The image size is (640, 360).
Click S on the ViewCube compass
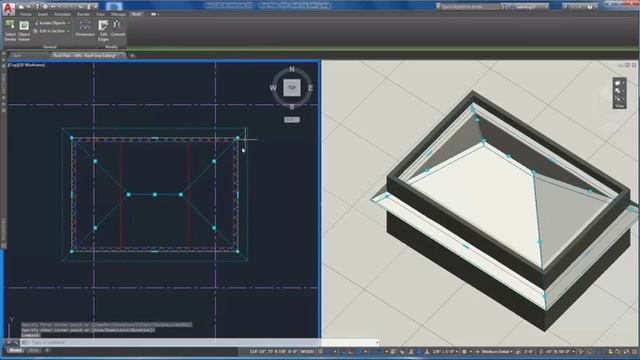(x=292, y=107)
